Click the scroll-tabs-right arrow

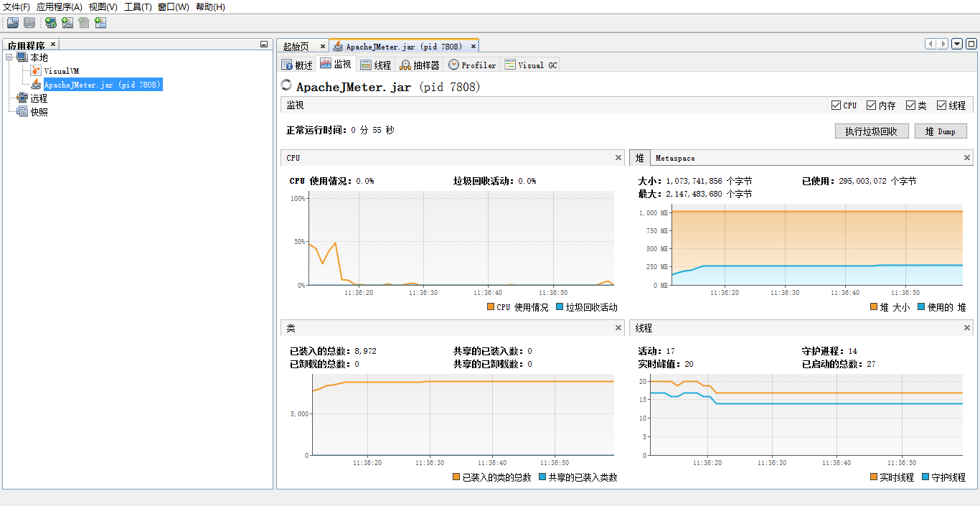click(943, 44)
